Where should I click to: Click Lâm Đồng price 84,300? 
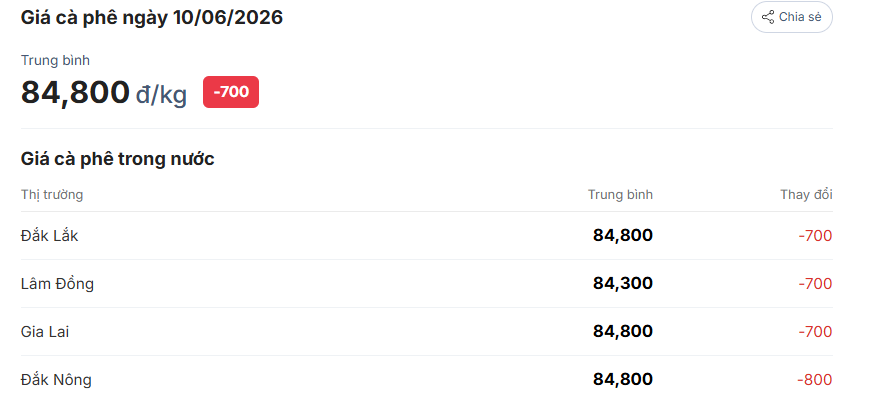point(623,283)
